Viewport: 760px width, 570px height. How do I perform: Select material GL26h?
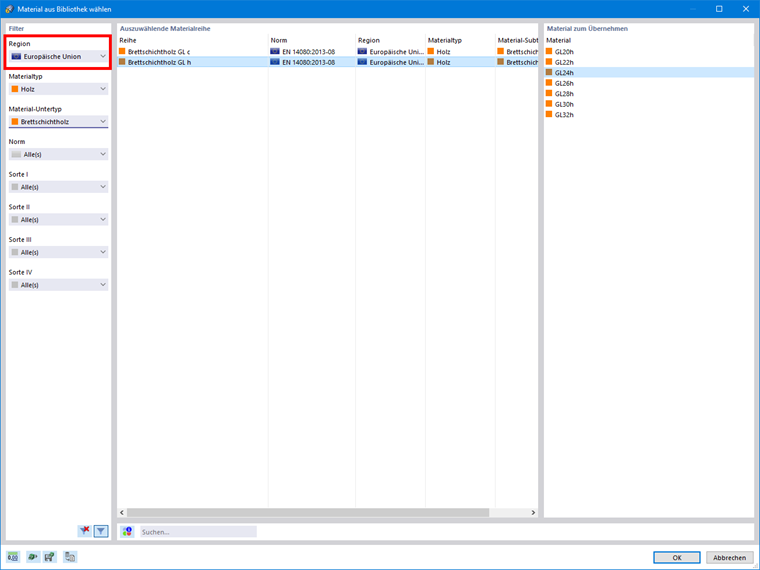click(x=649, y=83)
